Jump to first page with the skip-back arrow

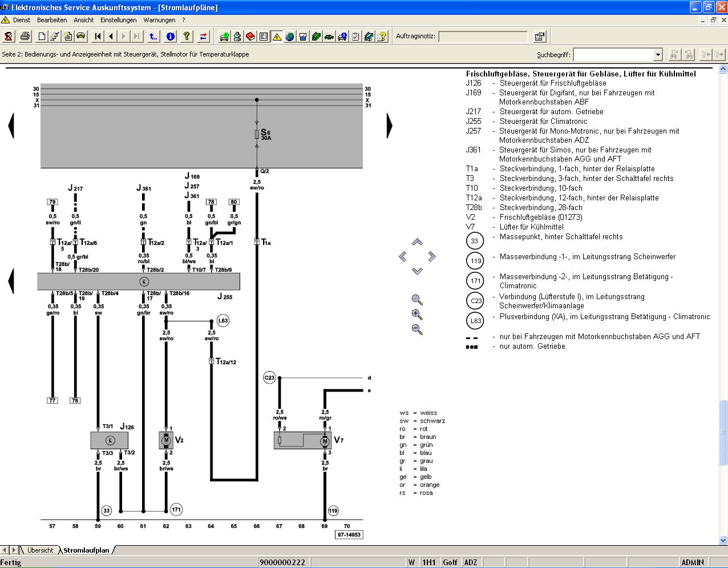coord(98,37)
